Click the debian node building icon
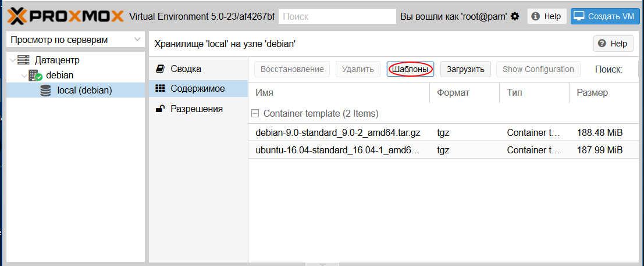Screen dimensions: 644x266 35,75
